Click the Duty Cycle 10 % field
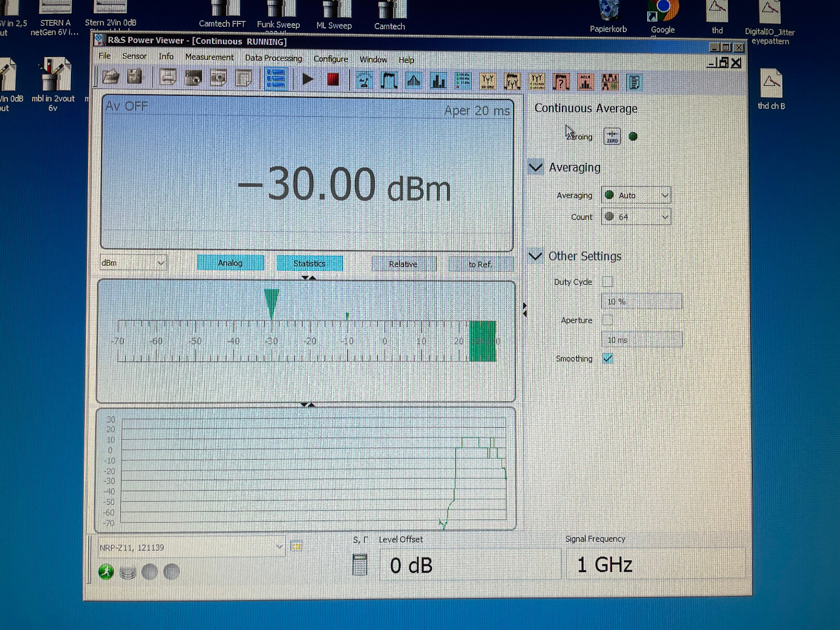Viewport: 840px width, 630px height. 642,301
